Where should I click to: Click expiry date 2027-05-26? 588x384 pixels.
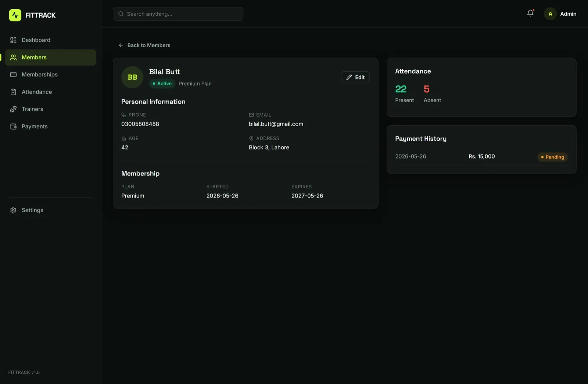point(307,196)
